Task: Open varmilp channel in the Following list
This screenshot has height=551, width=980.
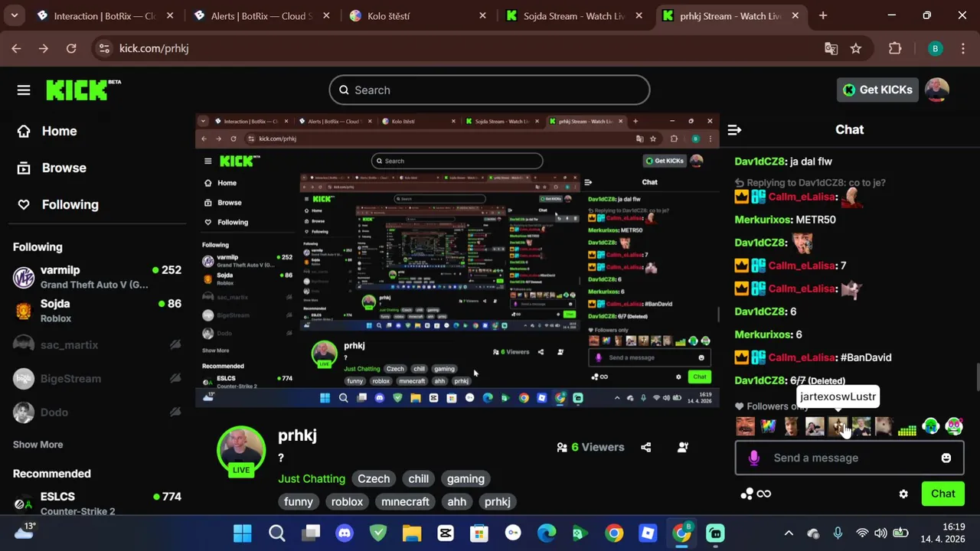Action: pyautogui.click(x=97, y=277)
